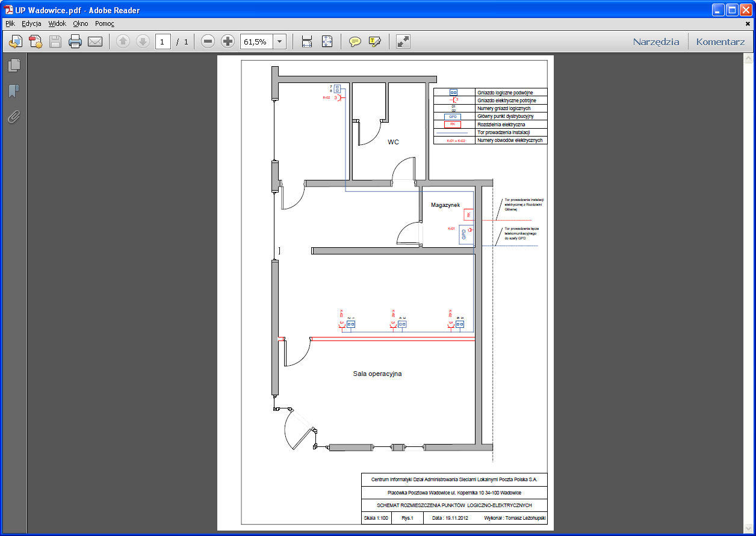The height and width of the screenshot is (536, 756).
Task: Click the vertical scrollbar up arrow
Action: click(748, 59)
